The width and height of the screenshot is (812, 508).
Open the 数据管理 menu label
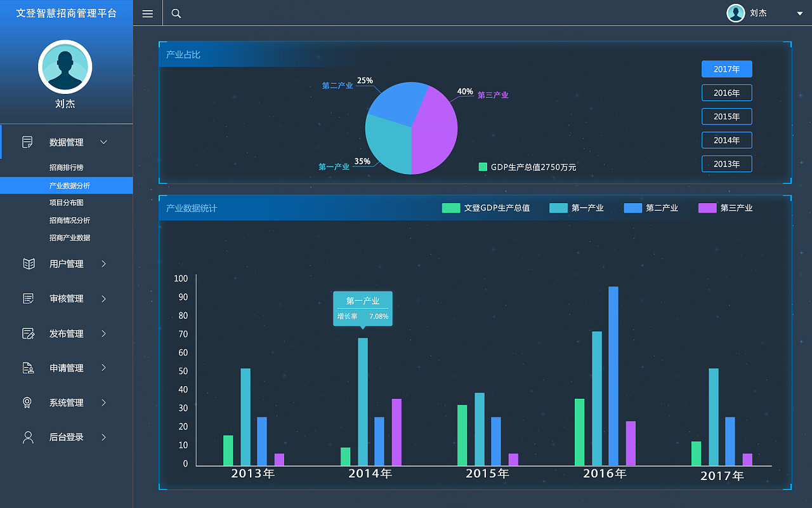67,142
